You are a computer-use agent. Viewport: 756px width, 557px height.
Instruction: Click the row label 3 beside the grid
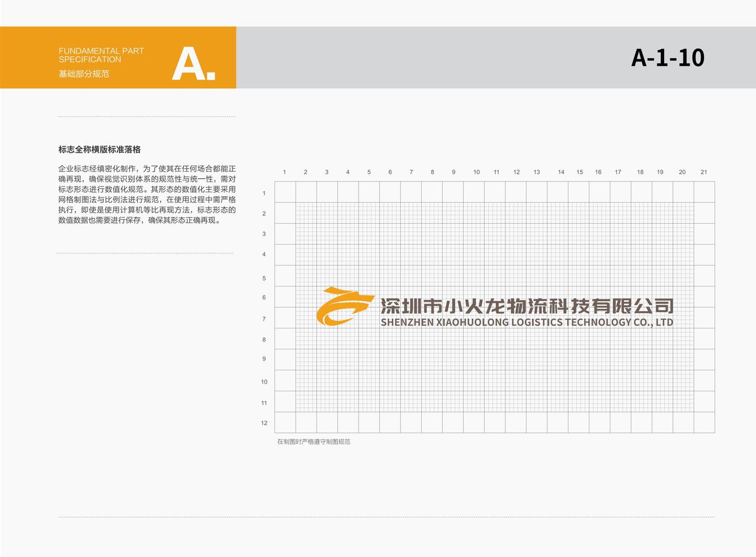264,234
